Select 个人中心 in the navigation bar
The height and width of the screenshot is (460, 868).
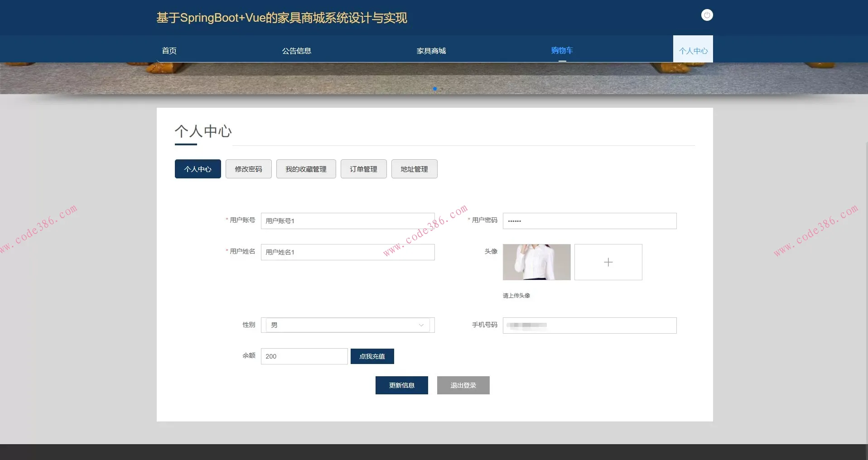click(x=693, y=50)
